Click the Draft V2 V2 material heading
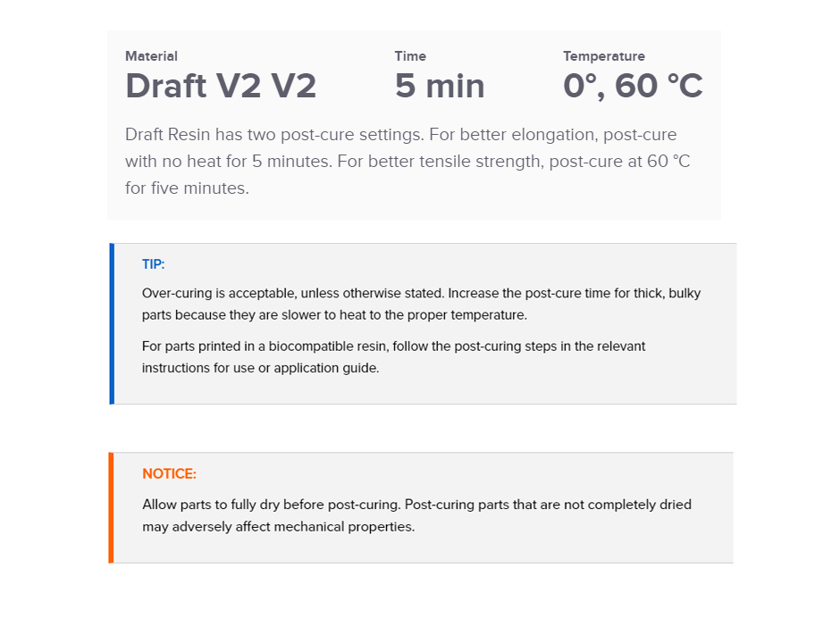The width and height of the screenshot is (840, 635). pos(221,86)
